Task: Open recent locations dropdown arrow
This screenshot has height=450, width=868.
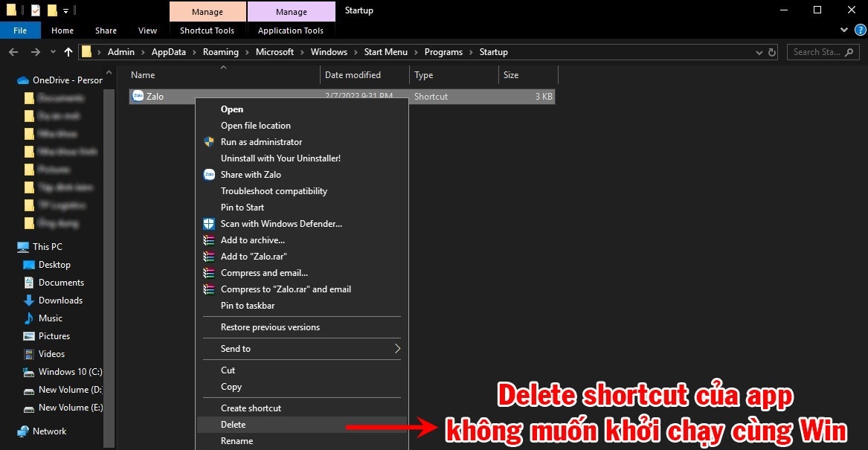Action: tap(53, 52)
